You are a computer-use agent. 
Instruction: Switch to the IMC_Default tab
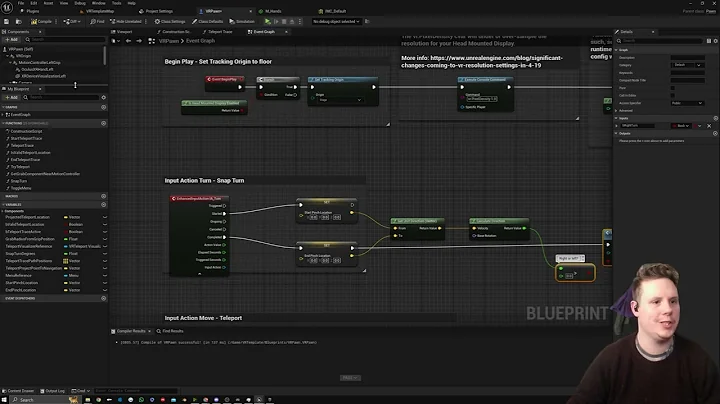[x=332, y=11]
